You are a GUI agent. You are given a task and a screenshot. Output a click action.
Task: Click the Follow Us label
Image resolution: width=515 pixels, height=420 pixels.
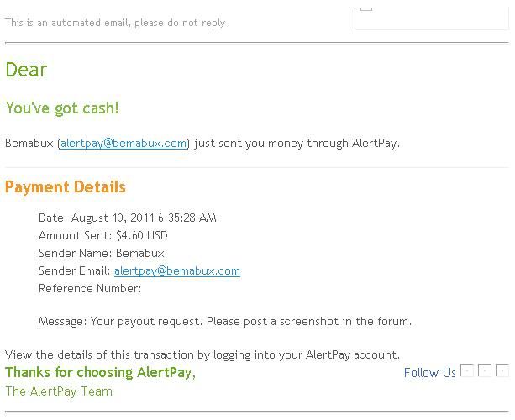[429, 373]
